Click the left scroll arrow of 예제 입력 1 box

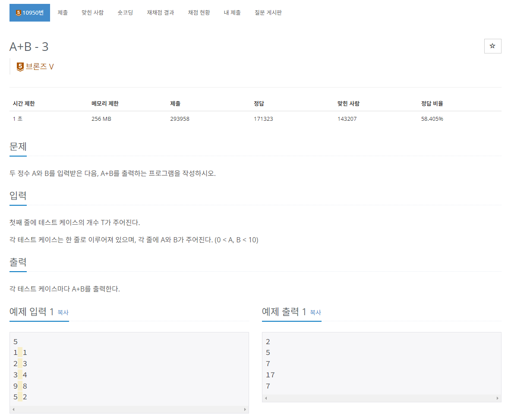[x=13, y=410]
